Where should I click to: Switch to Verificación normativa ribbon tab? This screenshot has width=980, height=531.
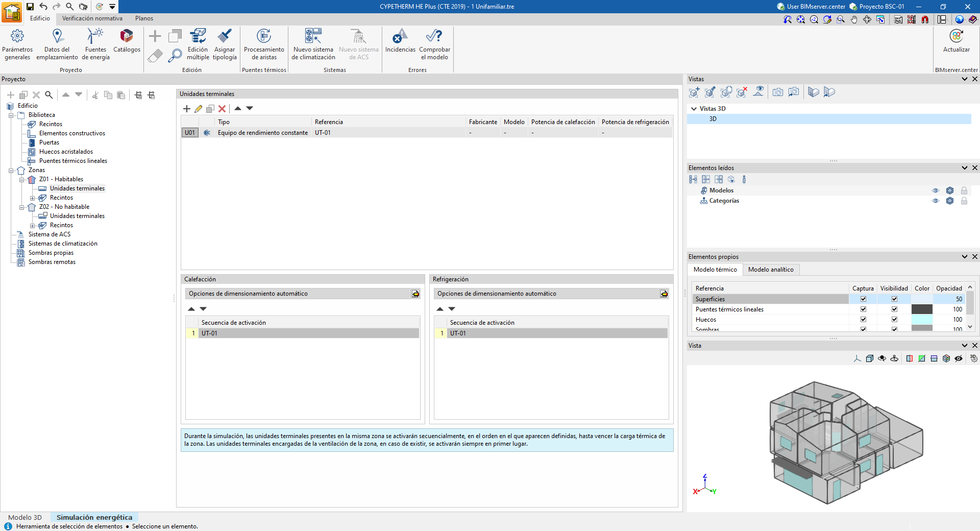pyautogui.click(x=92, y=18)
